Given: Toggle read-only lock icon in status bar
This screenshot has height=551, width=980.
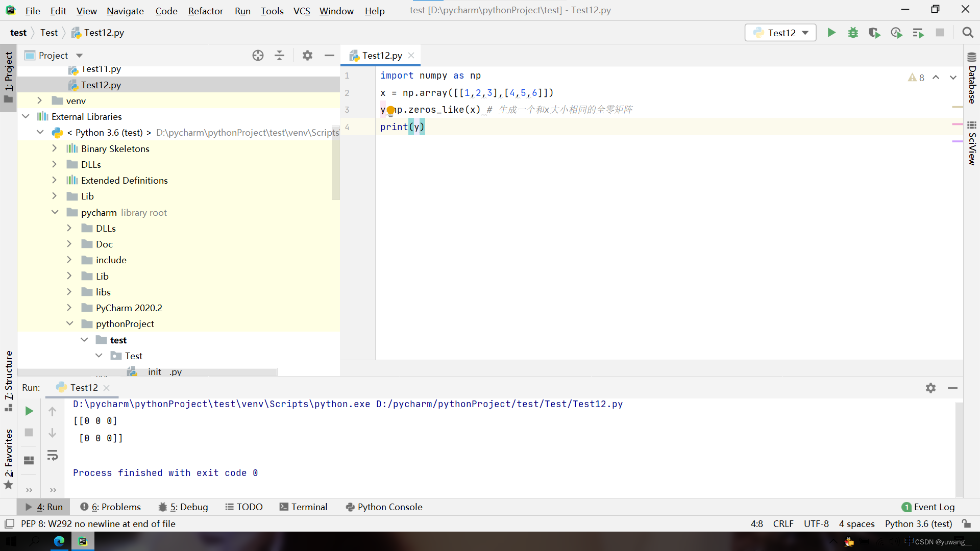Looking at the screenshot, I should click(966, 523).
